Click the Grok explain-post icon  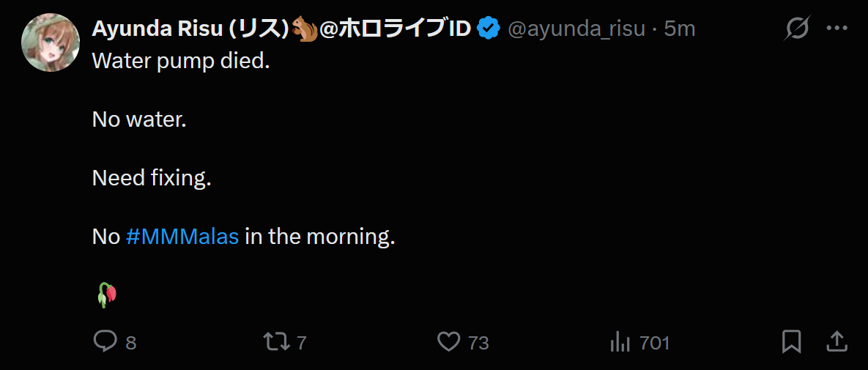(797, 29)
